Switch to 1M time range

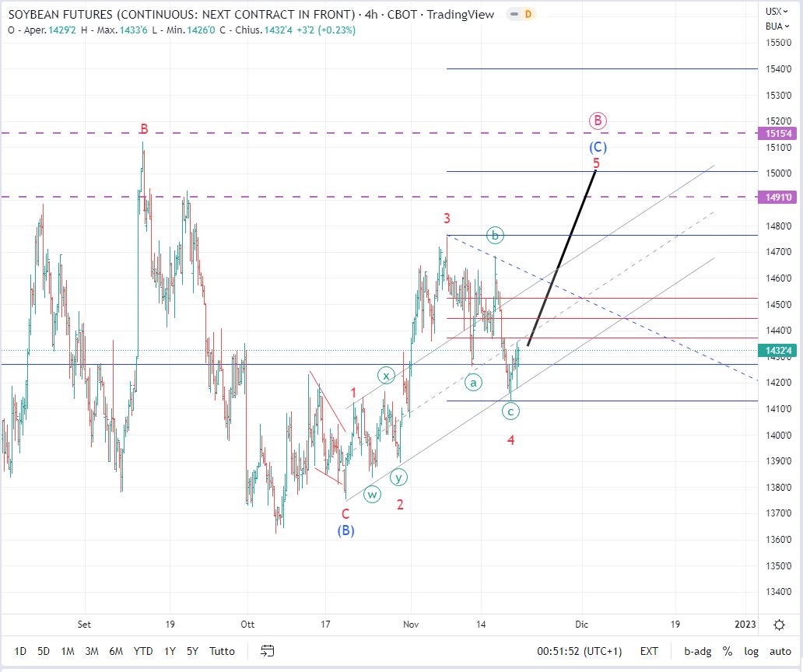(68, 651)
